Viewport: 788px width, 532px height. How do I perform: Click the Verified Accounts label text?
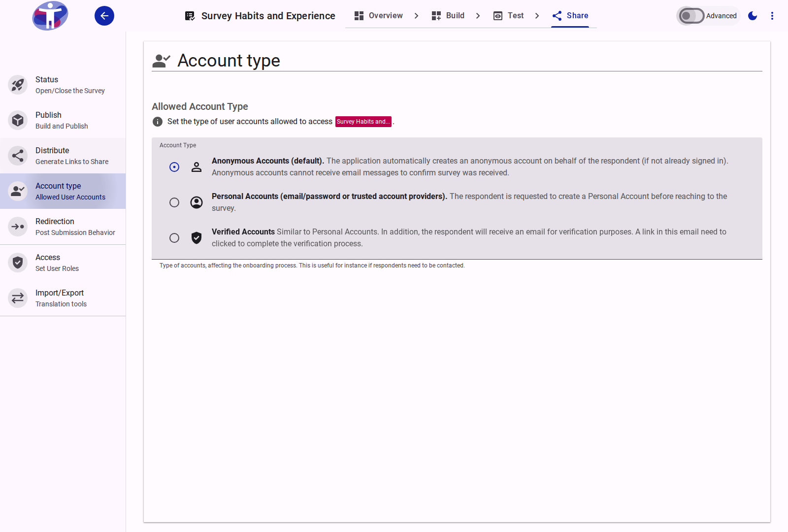243,232
